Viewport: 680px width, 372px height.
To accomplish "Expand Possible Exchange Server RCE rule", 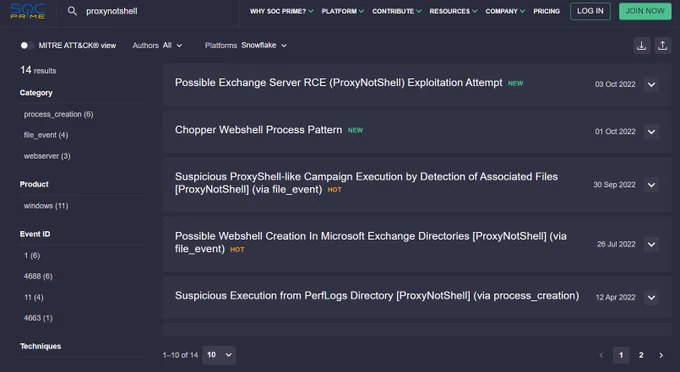I will pos(651,85).
